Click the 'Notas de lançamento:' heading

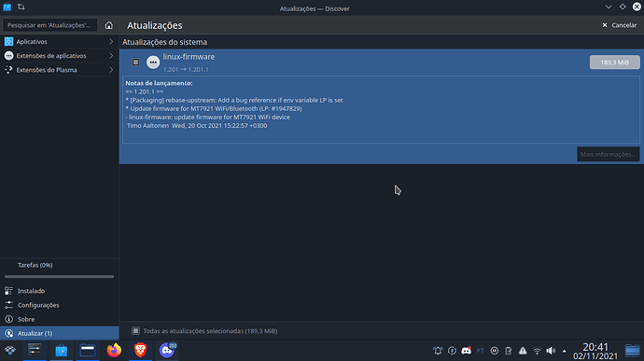click(159, 83)
